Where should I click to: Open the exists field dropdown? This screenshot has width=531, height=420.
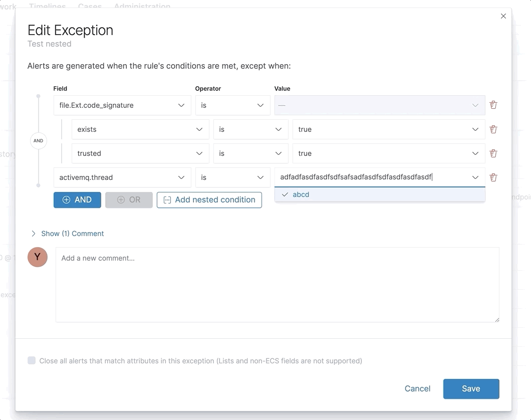(140, 129)
